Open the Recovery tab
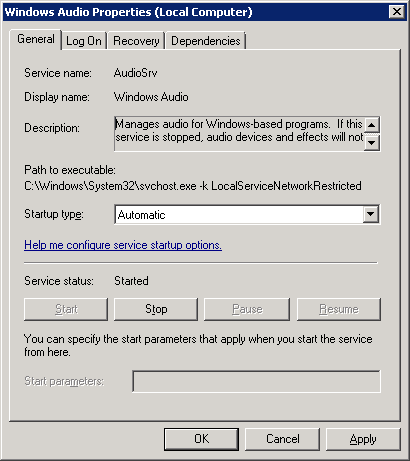This screenshot has height=461, width=410. [136, 41]
